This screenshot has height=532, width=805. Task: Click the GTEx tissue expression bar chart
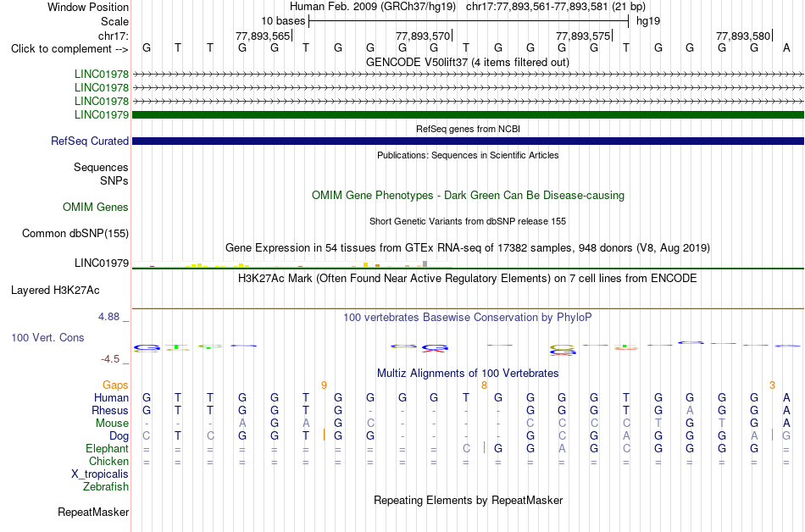pyautogui.click(x=291, y=264)
